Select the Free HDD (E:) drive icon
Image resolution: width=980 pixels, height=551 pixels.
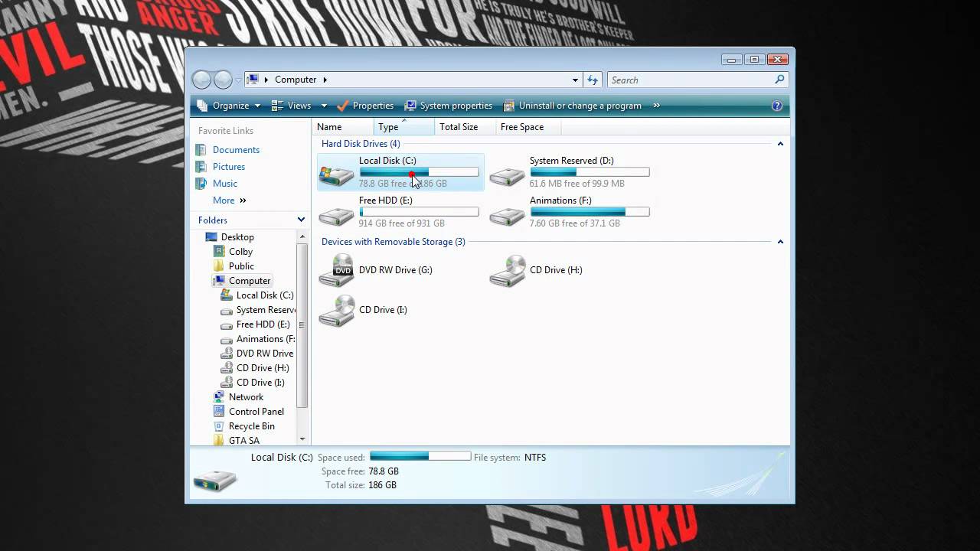pos(337,215)
